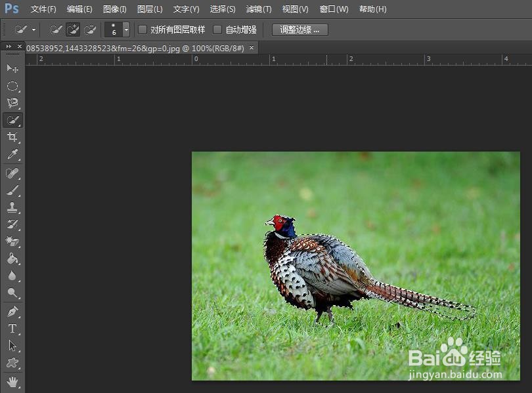Screen dimensions: 532x393
Task: Open the tool preset picker dropdown
Action: [x=34, y=30]
